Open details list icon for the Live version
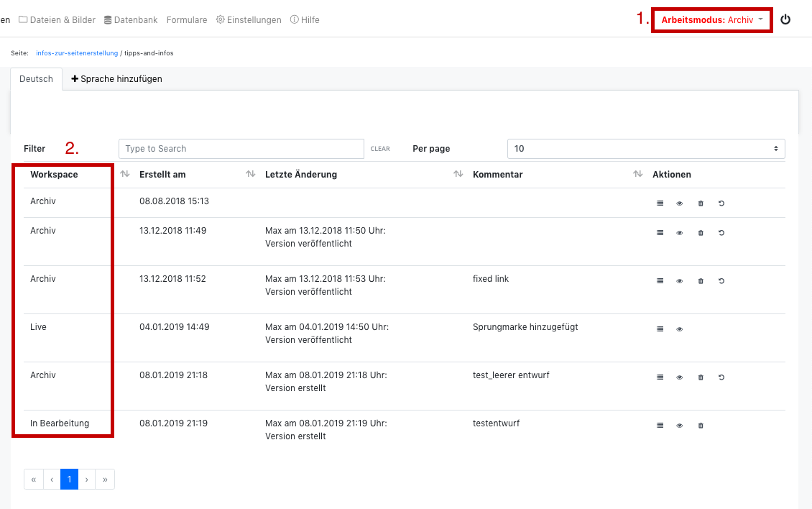Viewport: 812px width, 509px height. pyautogui.click(x=660, y=329)
